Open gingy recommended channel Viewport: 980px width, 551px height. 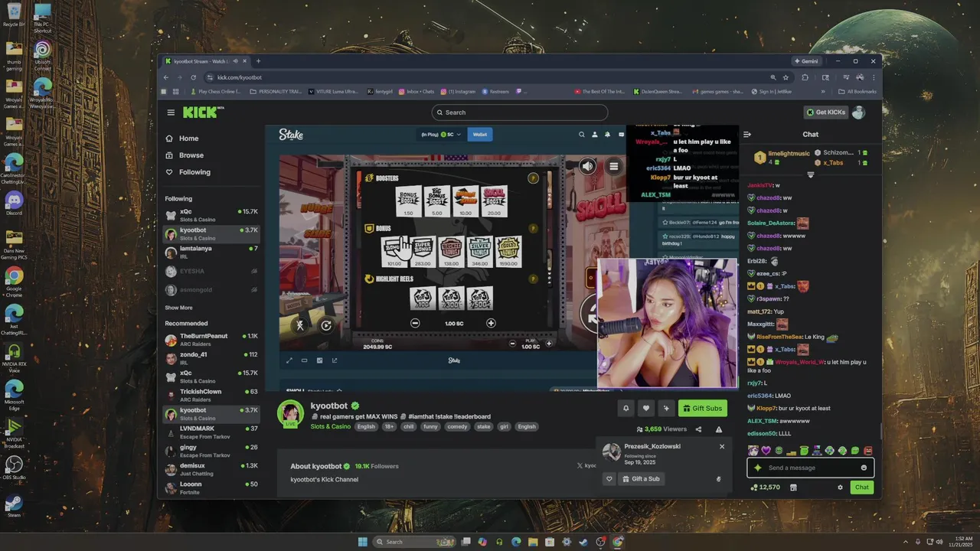click(211, 451)
